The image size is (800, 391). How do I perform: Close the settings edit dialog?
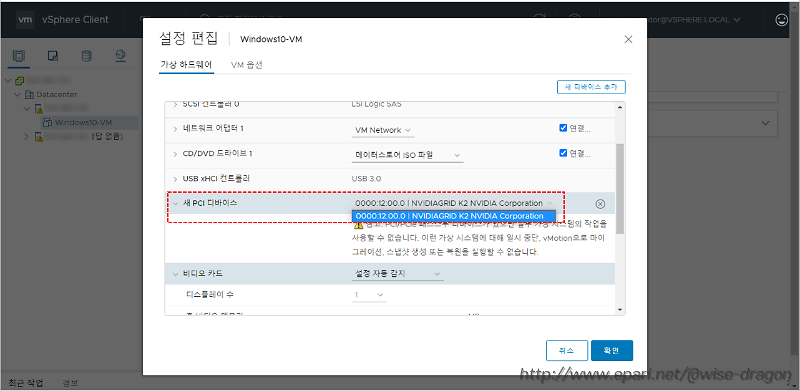click(628, 39)
